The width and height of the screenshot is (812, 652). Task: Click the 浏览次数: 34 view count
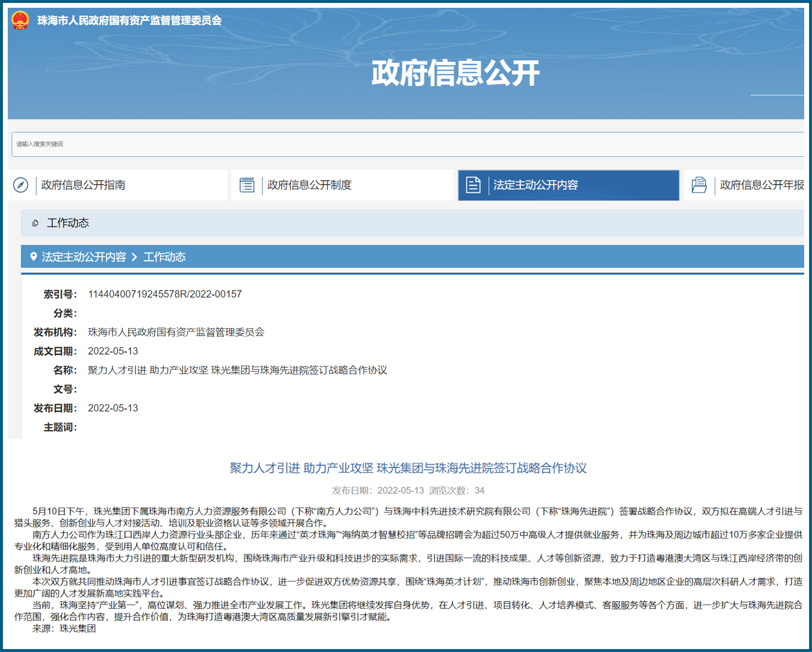pyautogui.click(x=457, y=491)
